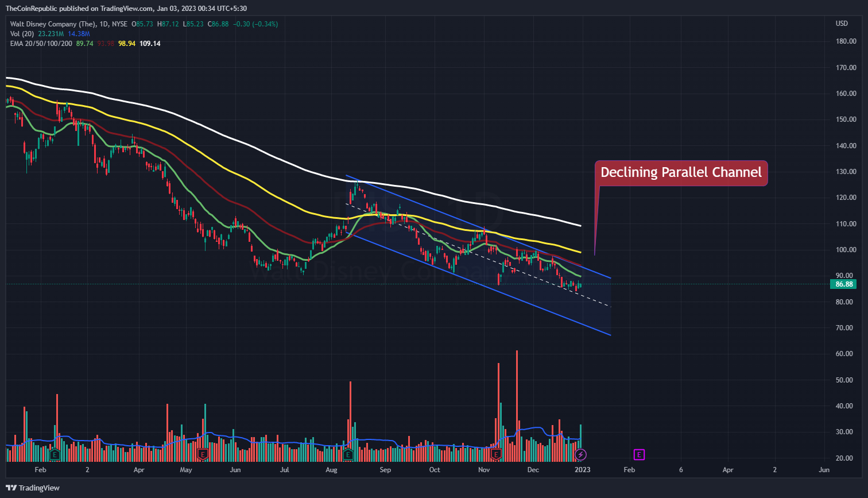Click the red earnings marker near November
This screenshot has height=498, width=868.
pos(496,455)
